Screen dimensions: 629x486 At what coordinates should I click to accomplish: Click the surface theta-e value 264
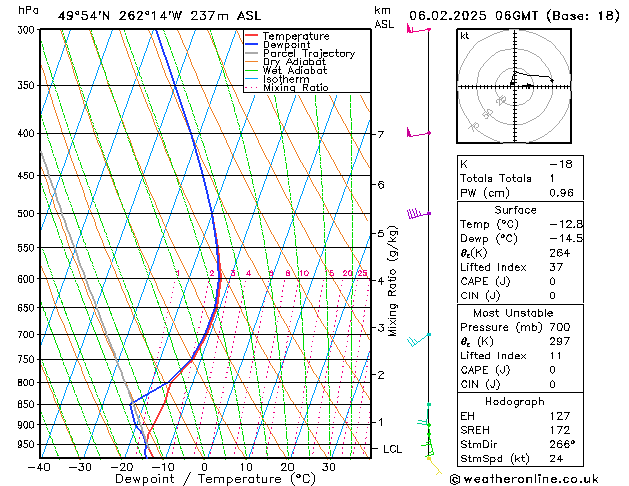pyautogui.click(x=560, y=253)
